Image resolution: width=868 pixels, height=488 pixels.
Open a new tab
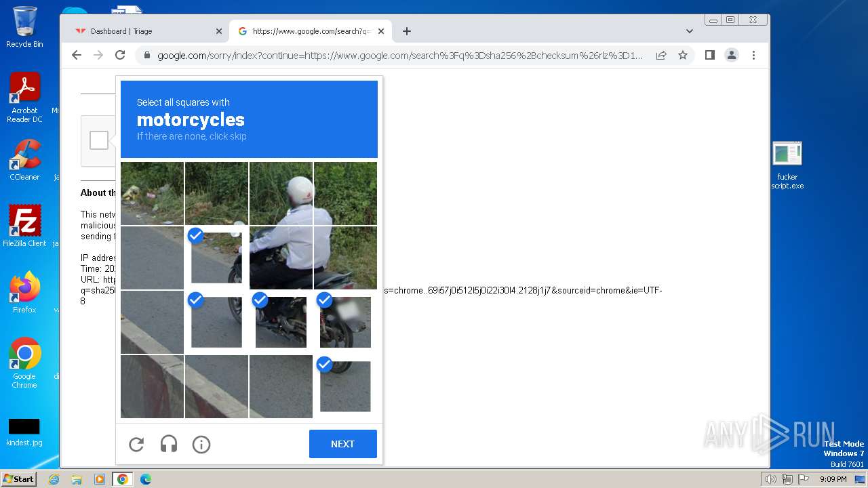tap(407, 31)
